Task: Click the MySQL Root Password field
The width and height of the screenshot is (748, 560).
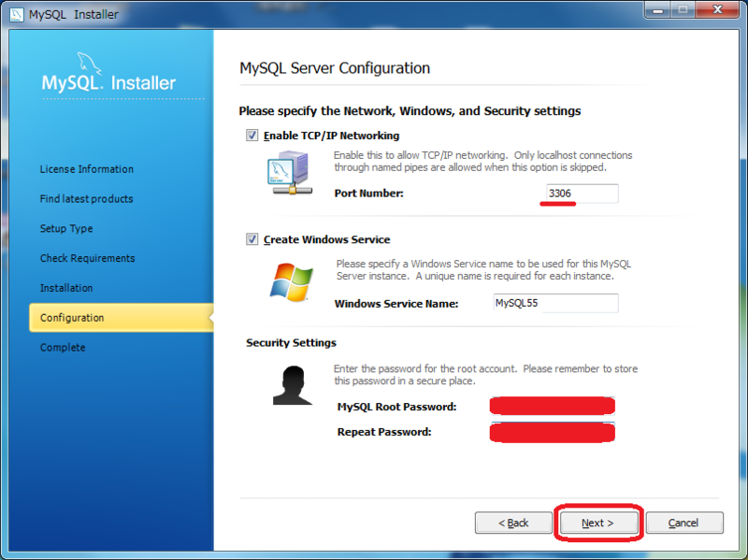Action: pos(553,406)
